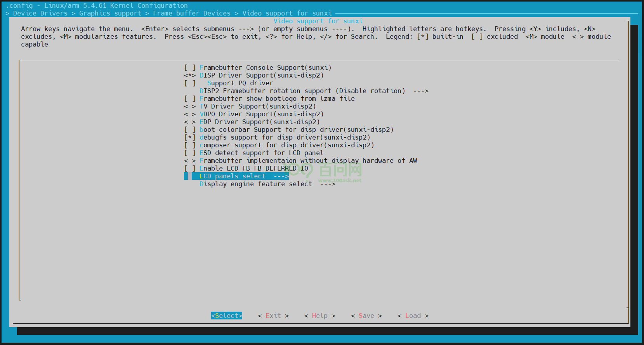Expand the LCD panels select submenu

pyautogui.click(x=244, y=176)
